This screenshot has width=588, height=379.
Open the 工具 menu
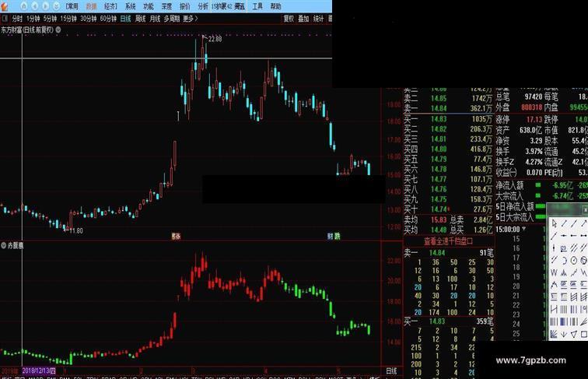click(257, 6)
